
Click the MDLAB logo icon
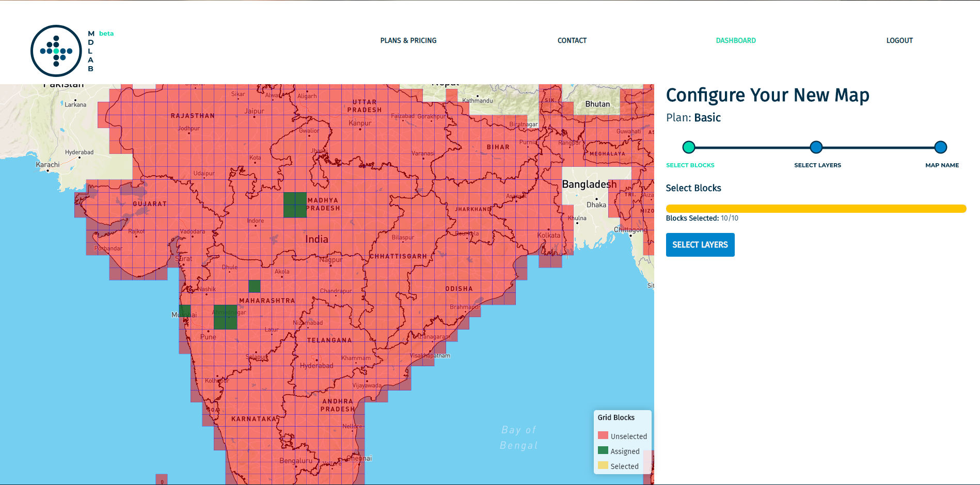[x=56, y=51]
